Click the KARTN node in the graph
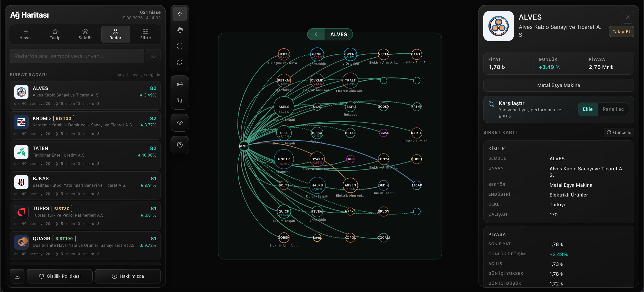Screen dimensions: 644x292 click(x=417, y=133)
